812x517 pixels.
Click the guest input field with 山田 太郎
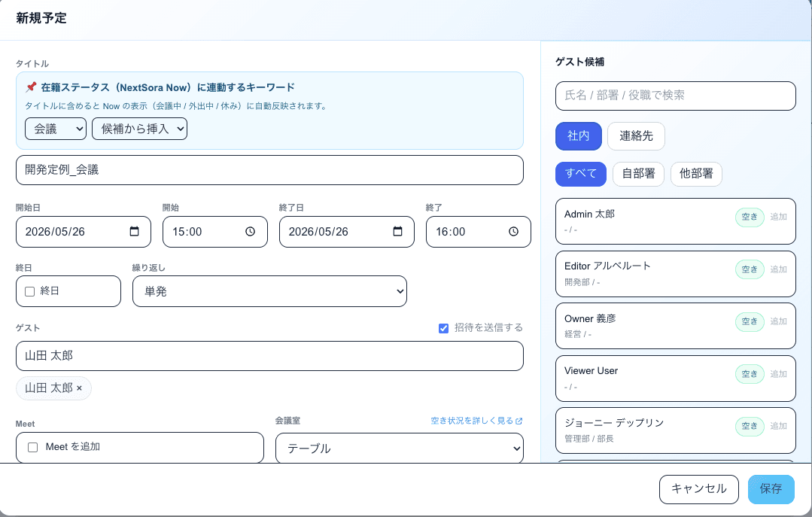point(269,356)
